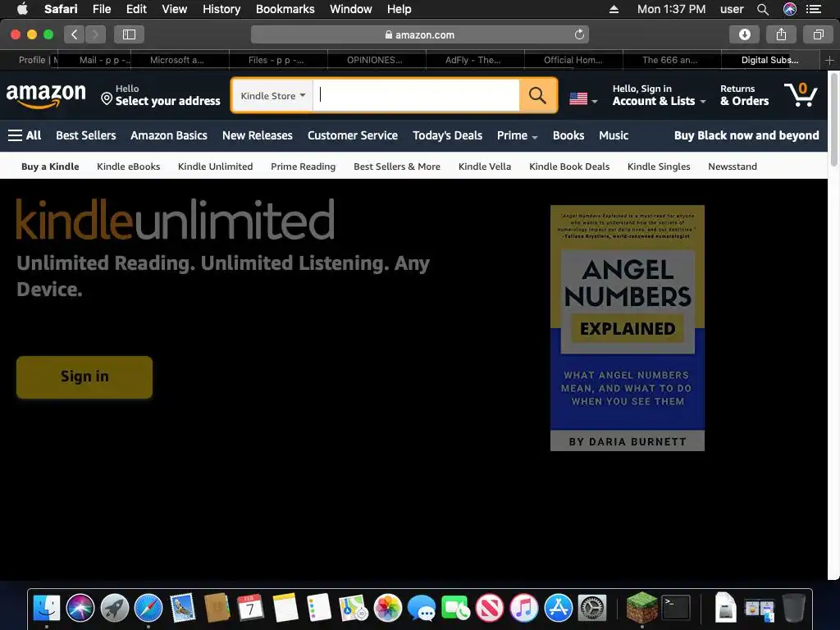This screenshot has height=630, width=840.
Task: Click Select your address link
Action: [161, 95]
